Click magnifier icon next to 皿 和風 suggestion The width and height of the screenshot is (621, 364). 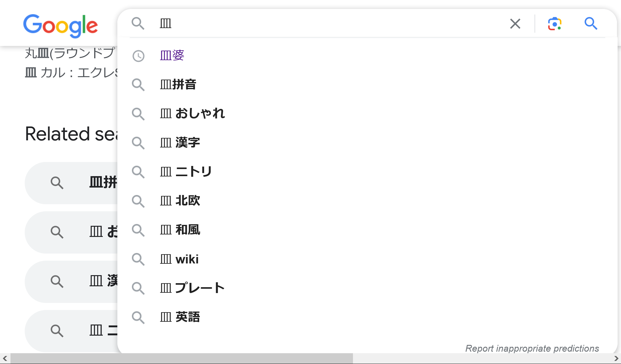click(138, 230)
